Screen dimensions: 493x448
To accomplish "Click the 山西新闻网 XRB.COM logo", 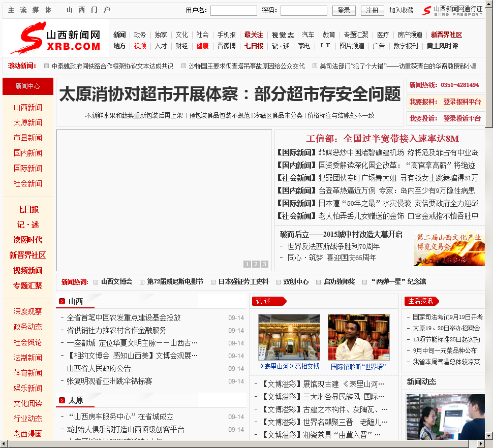I will pos(56,38).
